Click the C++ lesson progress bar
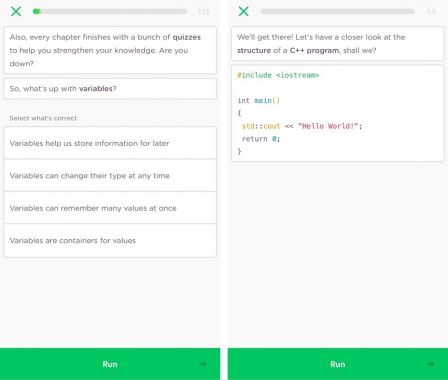 (338, 11)
